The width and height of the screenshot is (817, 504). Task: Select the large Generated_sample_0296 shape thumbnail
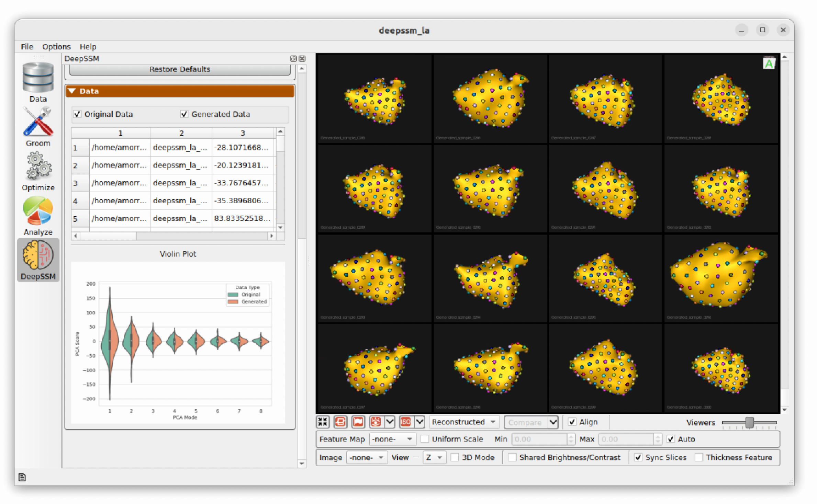[721, 278]
